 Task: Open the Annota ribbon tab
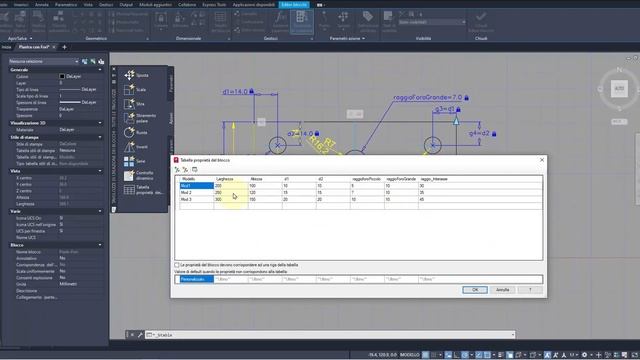click(x=42, y=4)
